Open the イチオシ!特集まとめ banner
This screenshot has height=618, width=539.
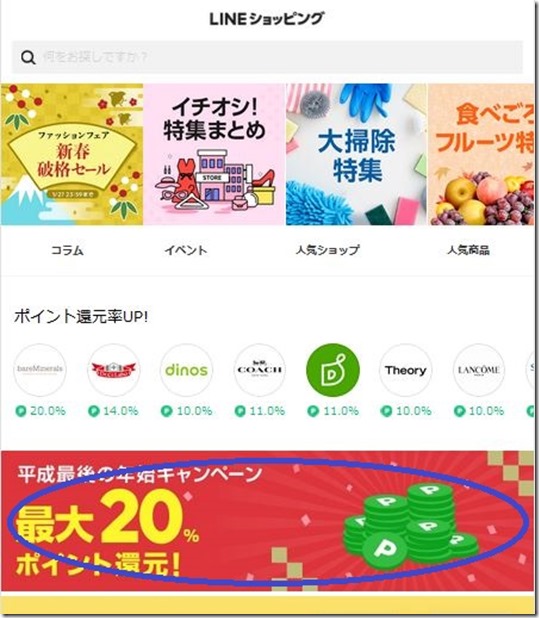(214, 154)
